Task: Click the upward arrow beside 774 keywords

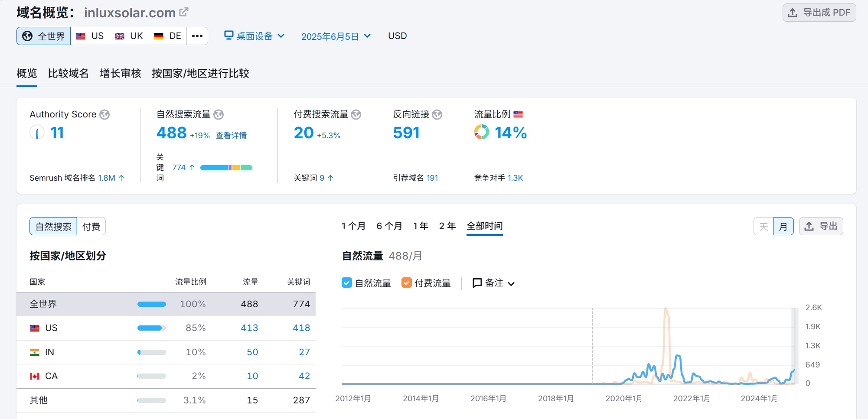Action: pos(192,167)
